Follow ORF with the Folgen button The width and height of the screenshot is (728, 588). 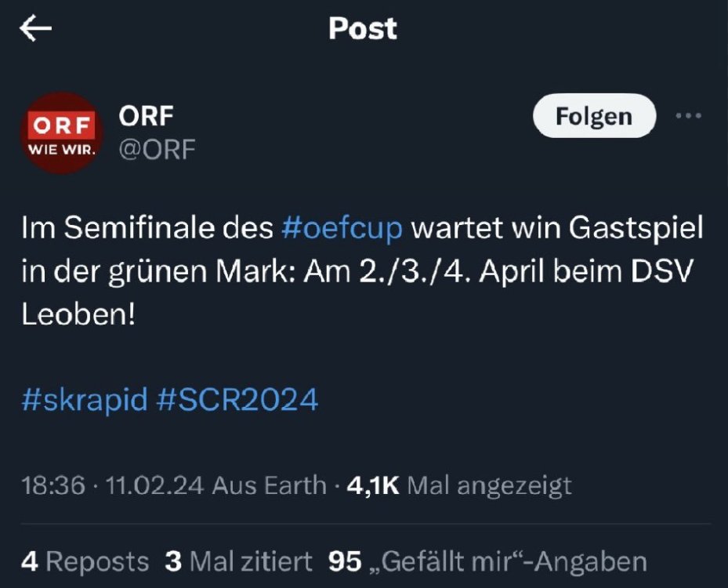point(593,116)
